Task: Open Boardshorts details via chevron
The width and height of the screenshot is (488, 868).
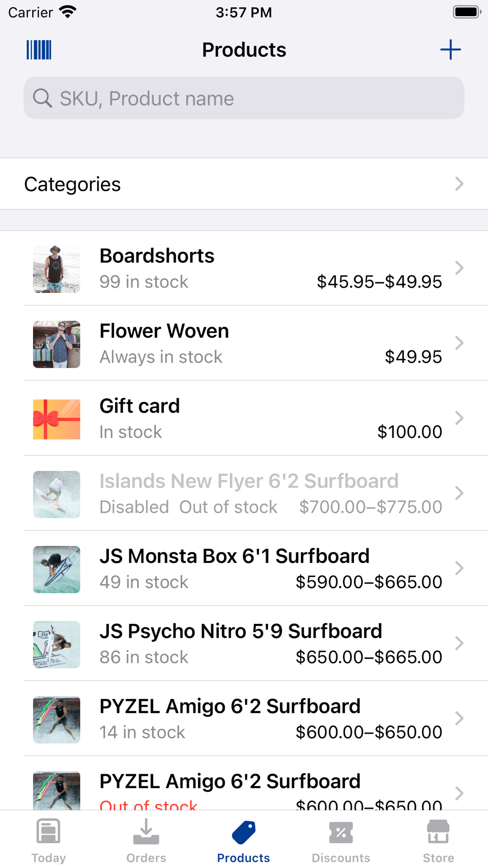Action: (459, 268)
